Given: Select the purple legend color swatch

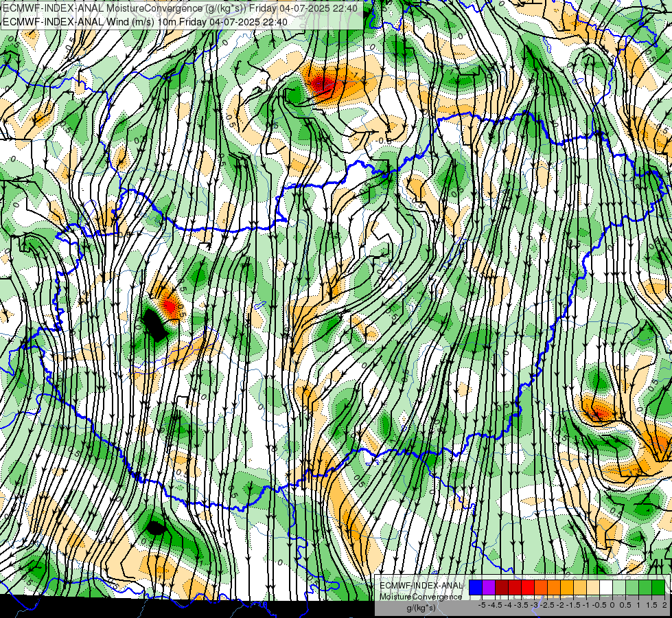Looking at the screenshot, I should pyautogui.click(x=489, y=588).
